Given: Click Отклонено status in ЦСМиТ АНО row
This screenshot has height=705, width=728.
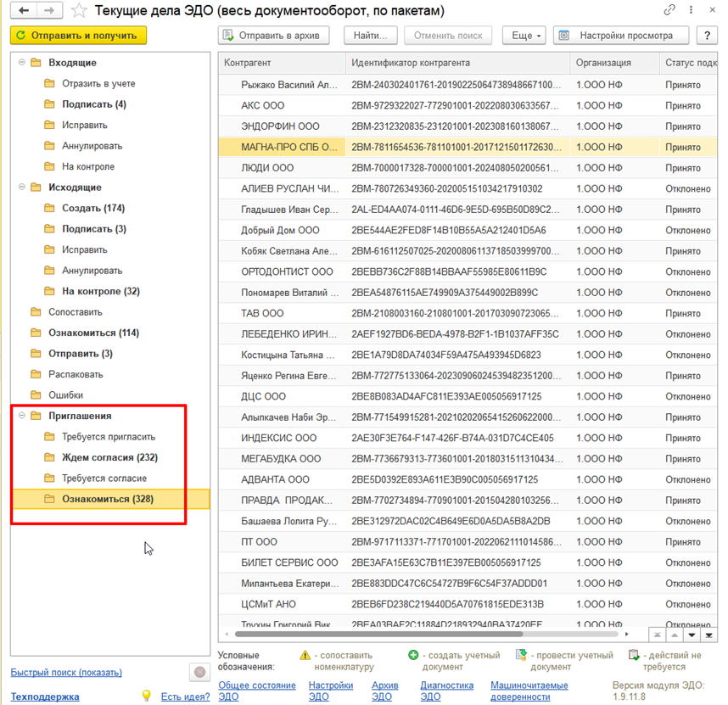Looking at the screenshot, I should click(x=687, y=604).
